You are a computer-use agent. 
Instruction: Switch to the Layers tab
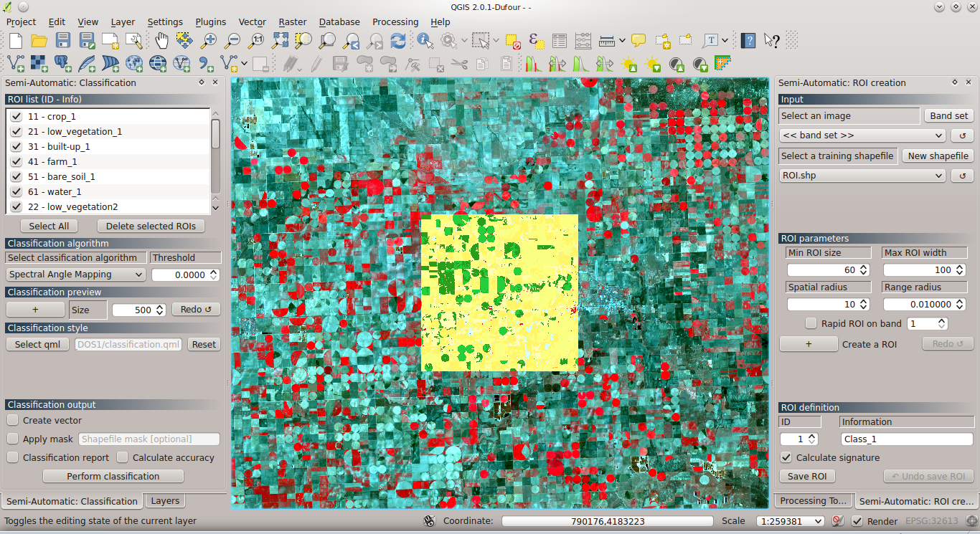[164, 500]
